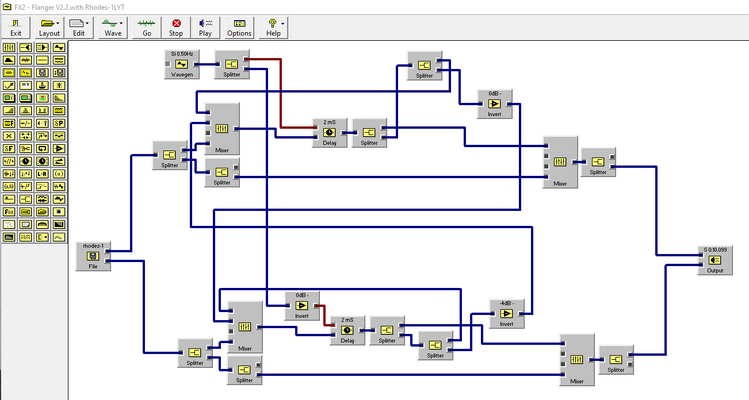Click the Go button to process
The height and width of the screenshot is (400, 749).
pyautogui.click(x=147, y=28)
